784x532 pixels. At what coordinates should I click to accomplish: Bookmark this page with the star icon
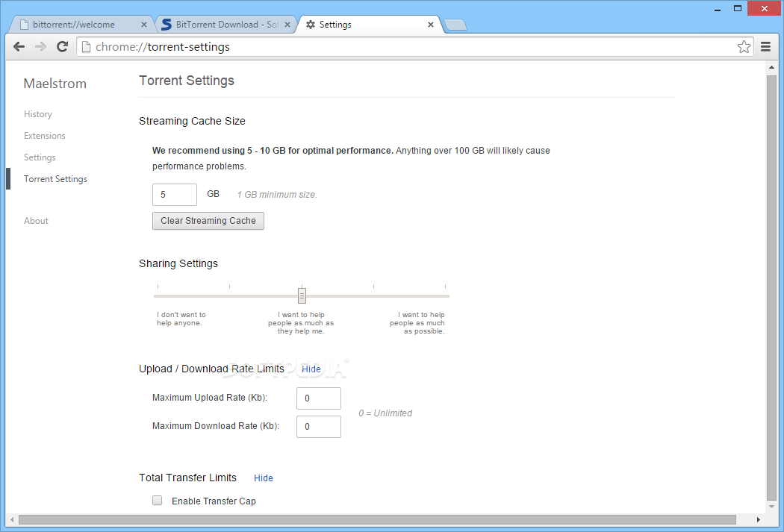(744, 46)
